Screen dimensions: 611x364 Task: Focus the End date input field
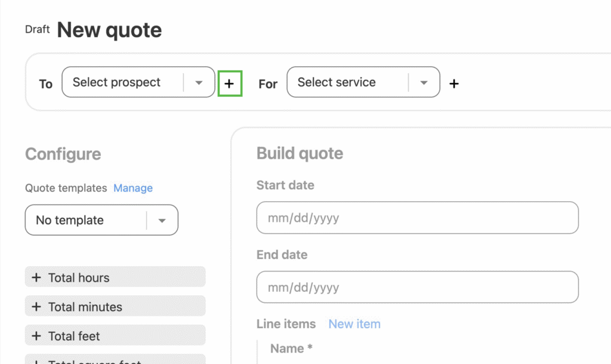tap(417, 287)
